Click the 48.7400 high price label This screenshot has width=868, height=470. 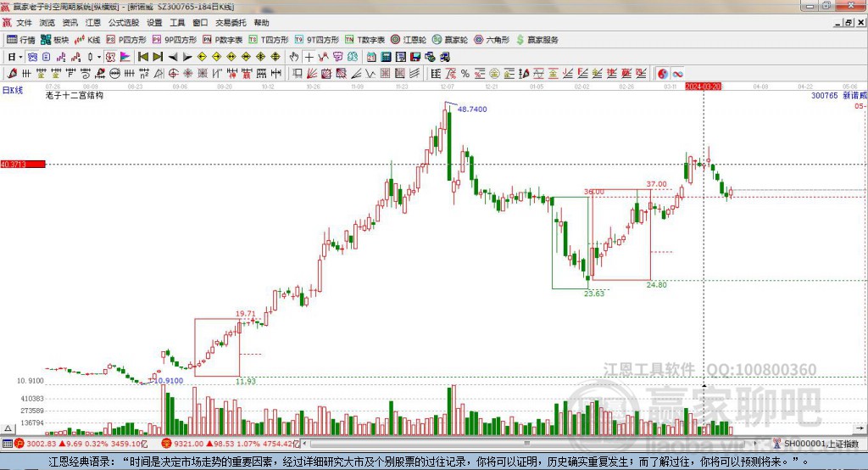[472, 109]
